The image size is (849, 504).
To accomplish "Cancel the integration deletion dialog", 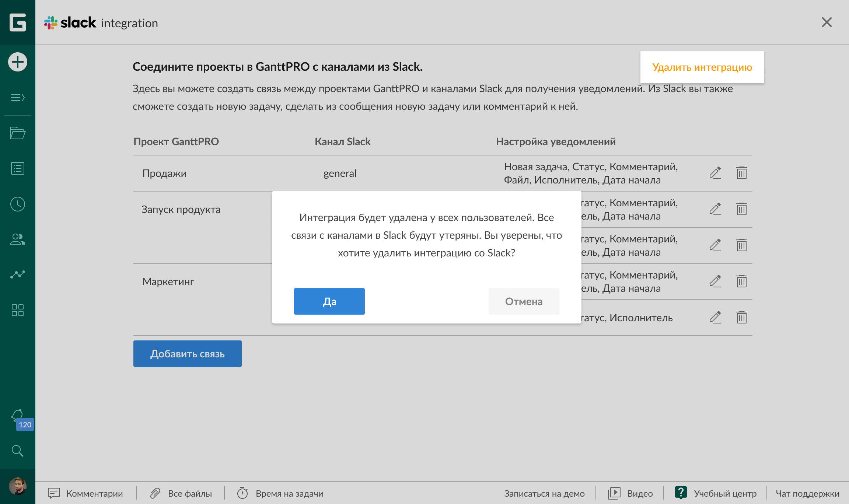I will point(524,301).
